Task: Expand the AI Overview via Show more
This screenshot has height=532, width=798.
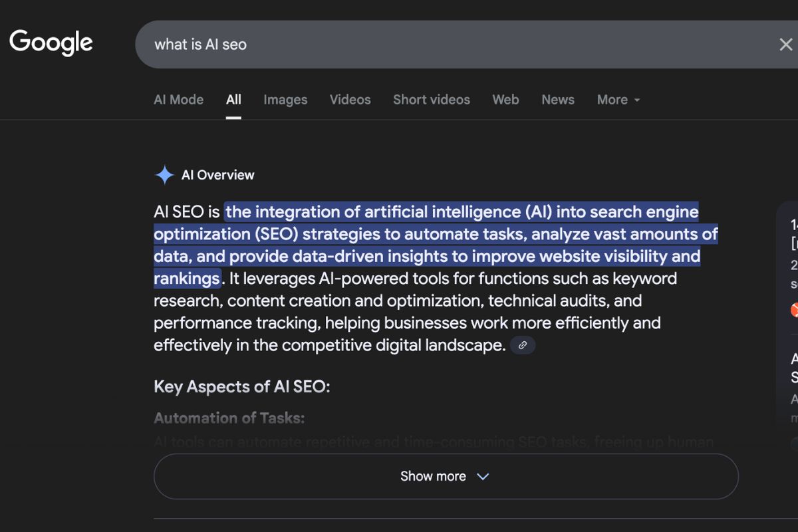Action: [446, 476]
